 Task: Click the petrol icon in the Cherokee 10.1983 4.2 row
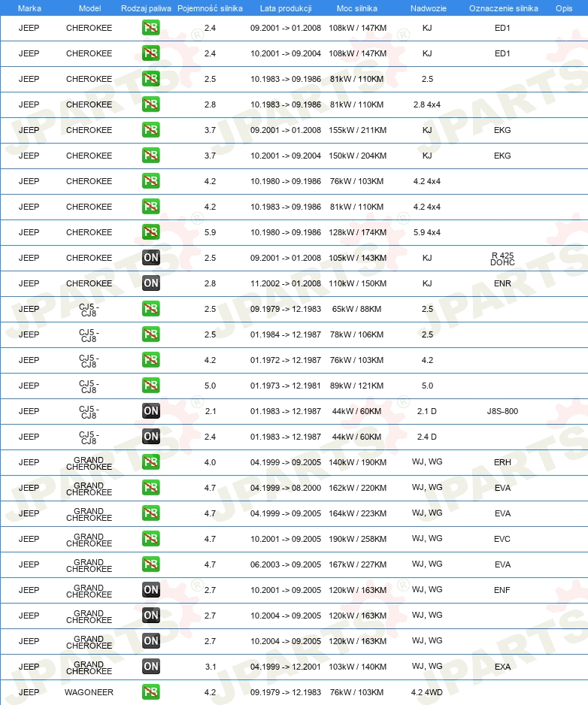[x=150, y=207]
